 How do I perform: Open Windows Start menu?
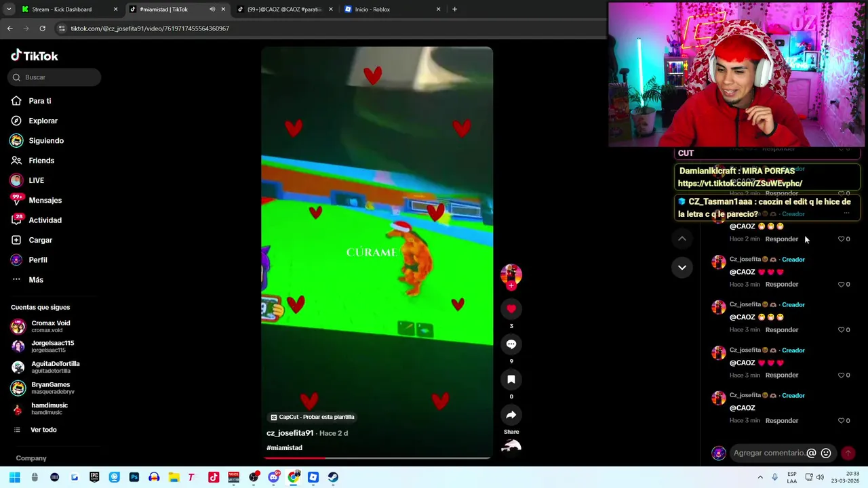coord(15,477)
